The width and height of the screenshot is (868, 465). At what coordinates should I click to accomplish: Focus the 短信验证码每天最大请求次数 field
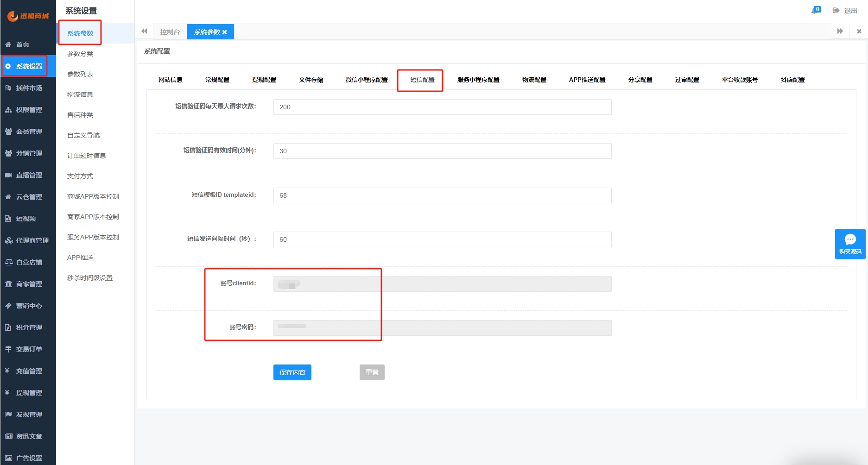[443, 107]
